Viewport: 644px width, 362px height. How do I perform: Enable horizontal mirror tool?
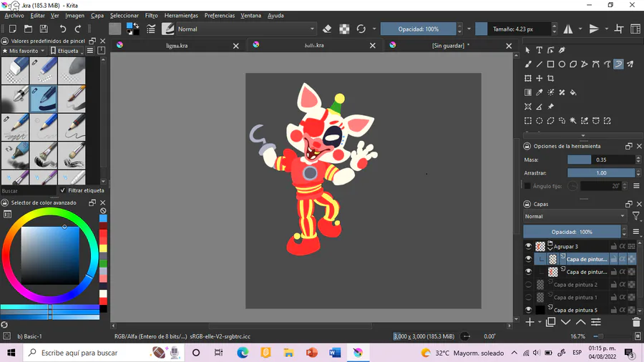[x=568, y=29]
